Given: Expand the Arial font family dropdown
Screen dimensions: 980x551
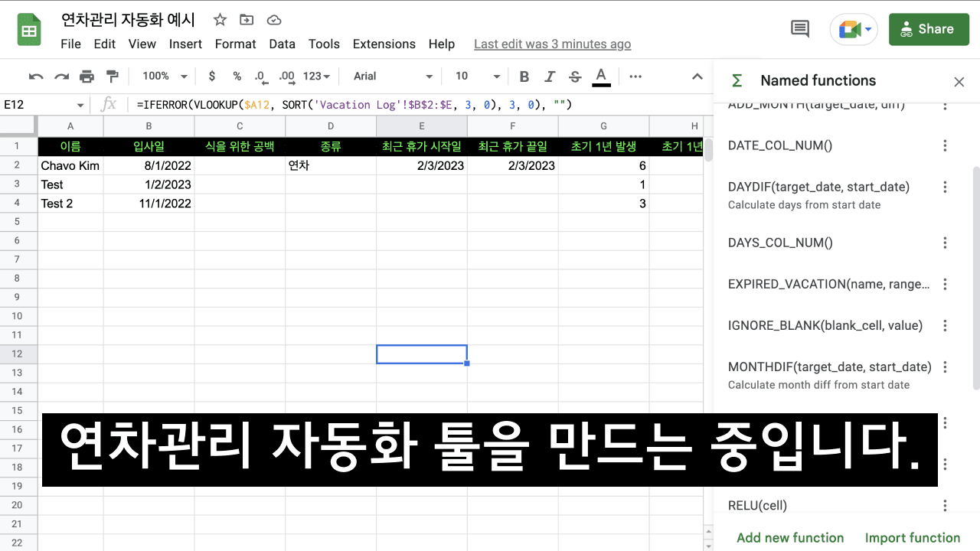Looking at the screenshot, I should coord(393,77).
